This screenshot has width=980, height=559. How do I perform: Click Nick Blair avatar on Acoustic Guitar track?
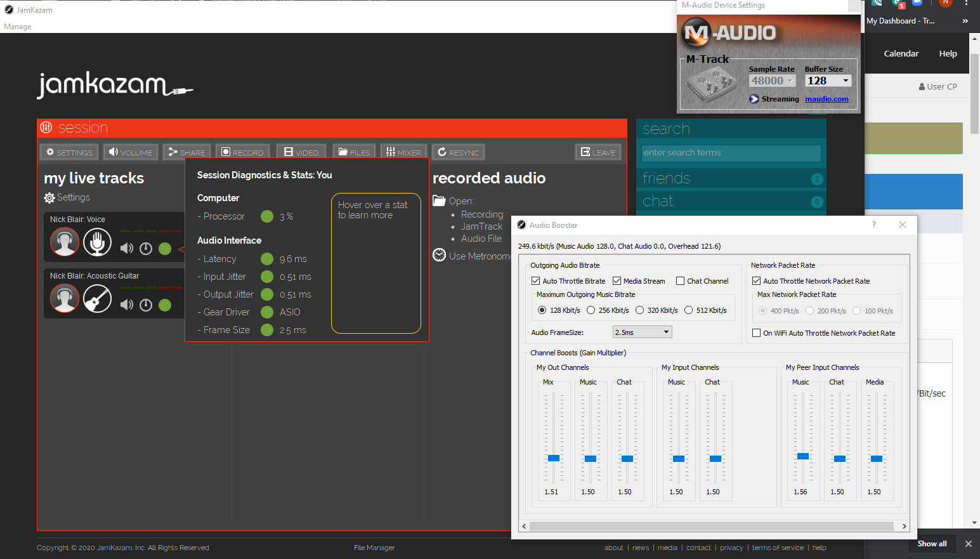[x=65, y=299]
